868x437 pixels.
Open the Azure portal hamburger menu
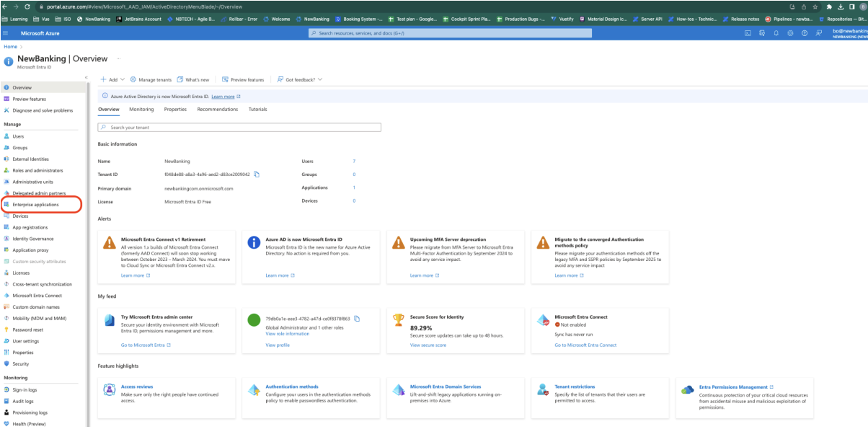point(6,33)
